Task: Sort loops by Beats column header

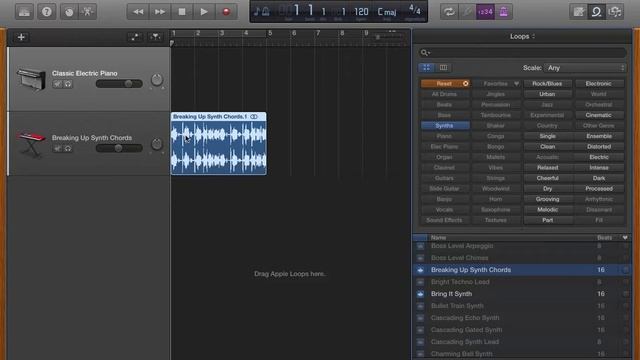Action: pyautogui.click(x=605, y=238)
